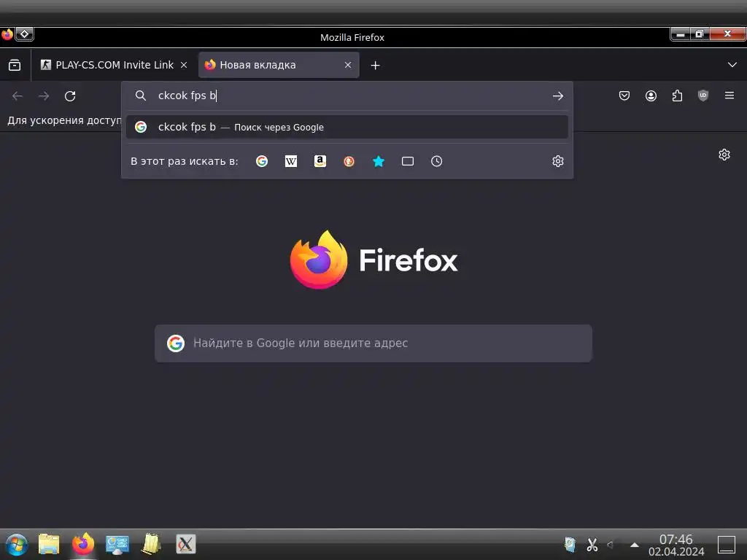Submit the search with the go arrow
Screen dimensions: 747x560
(x=558, y=96)
